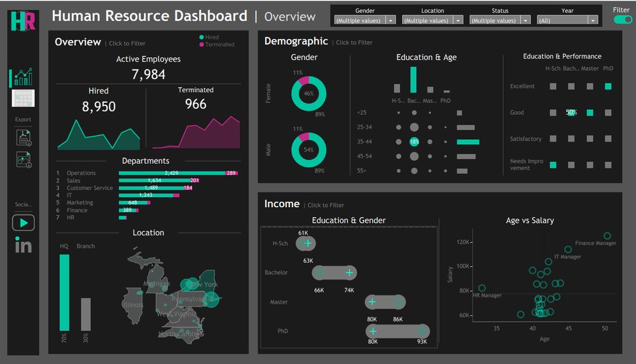
Task: Toggle the Filter switch off
Action: [623, 20]
